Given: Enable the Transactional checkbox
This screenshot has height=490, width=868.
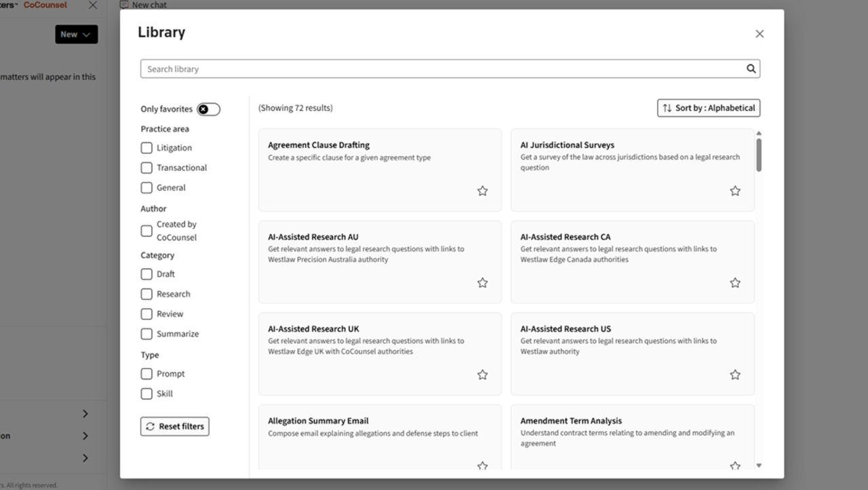Looking at the screenshot, I should coord(146,168).
